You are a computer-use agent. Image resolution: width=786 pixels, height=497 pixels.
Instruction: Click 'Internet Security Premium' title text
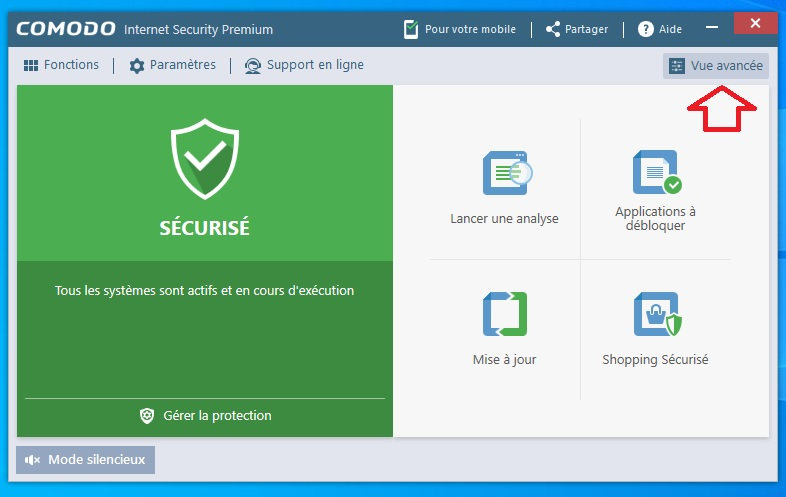(x=199, y=30)
